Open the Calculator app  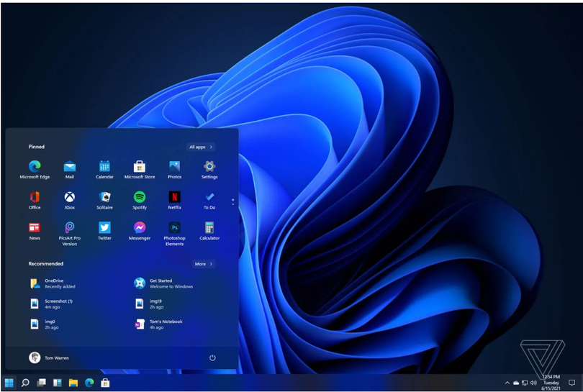209,228
